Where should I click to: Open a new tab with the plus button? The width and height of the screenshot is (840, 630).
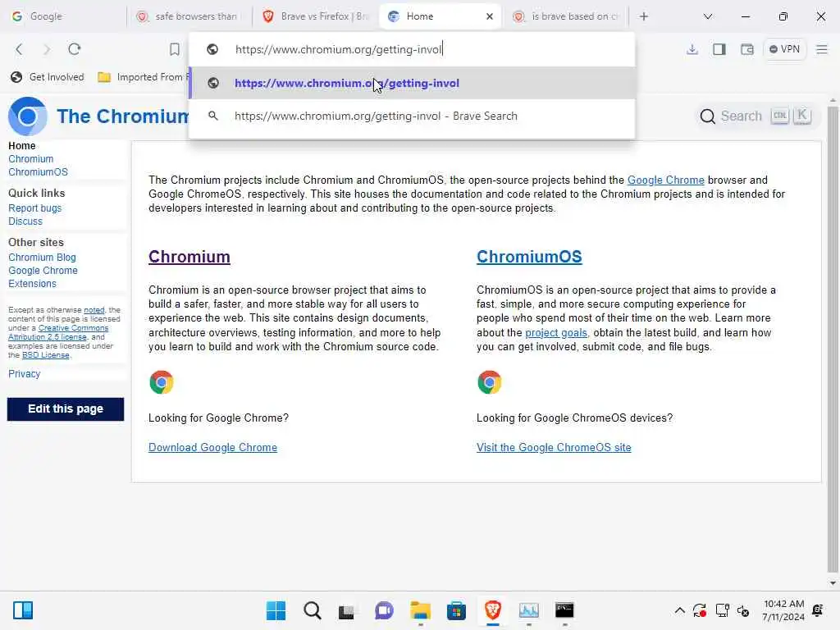point(644,16)
